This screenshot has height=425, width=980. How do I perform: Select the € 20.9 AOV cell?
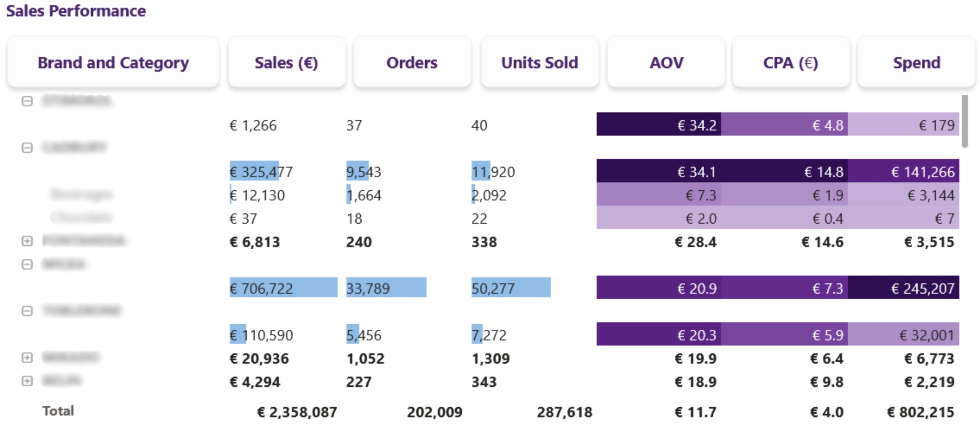click(x=658, y=287)
